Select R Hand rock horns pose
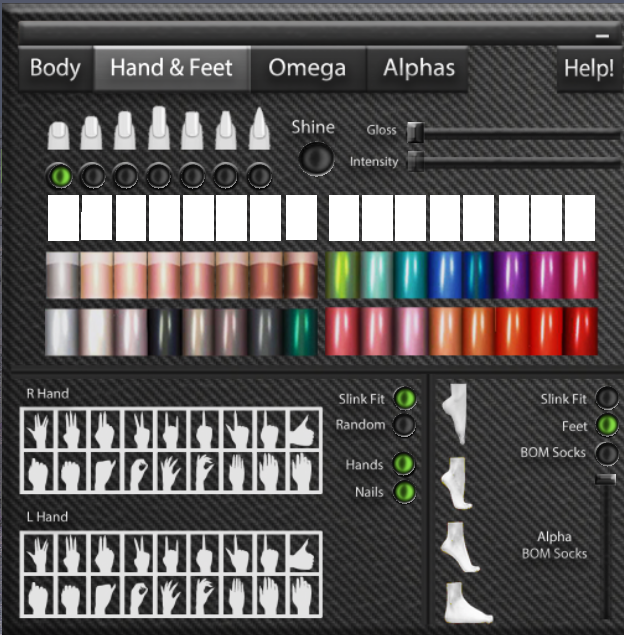624x635 pixels. (x=171, y=429)
